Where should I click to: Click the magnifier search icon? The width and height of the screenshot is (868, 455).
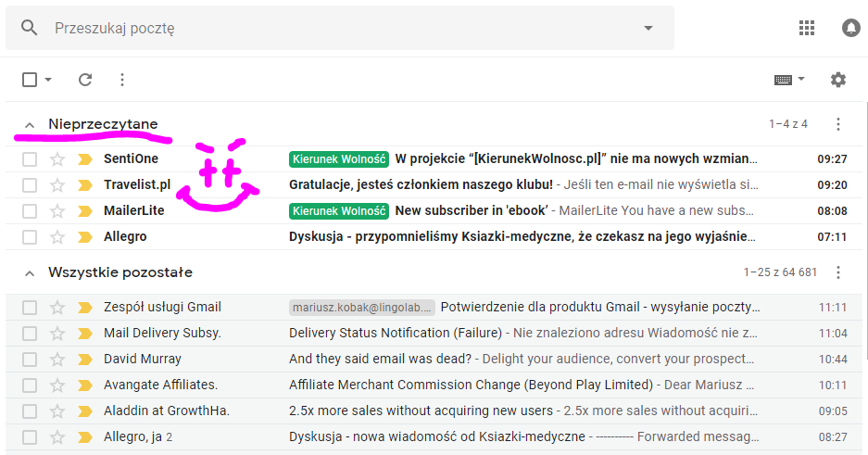point(30,28)
